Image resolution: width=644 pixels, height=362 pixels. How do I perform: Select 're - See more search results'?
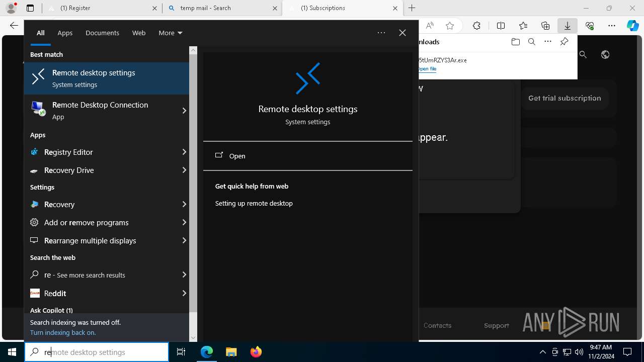pos(100,275)
